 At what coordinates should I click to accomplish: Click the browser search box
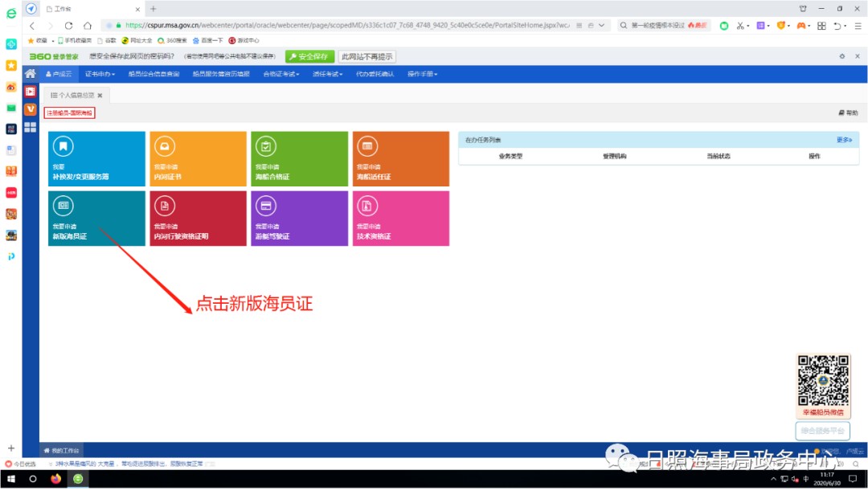662,26
